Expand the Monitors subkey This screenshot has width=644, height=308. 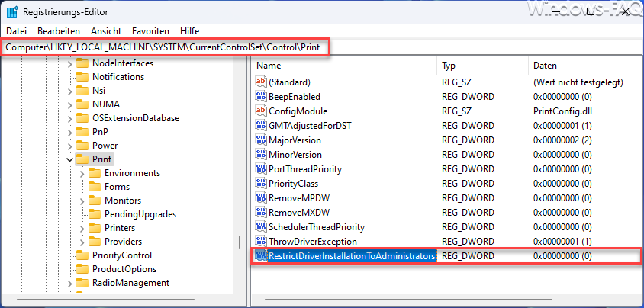coord(82,201)
